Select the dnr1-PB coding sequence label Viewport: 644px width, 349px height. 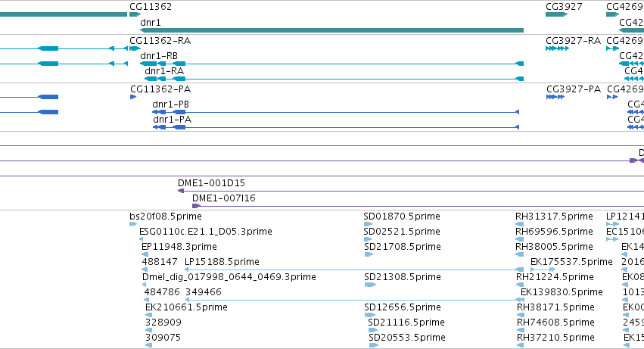(x=171, y=104)
